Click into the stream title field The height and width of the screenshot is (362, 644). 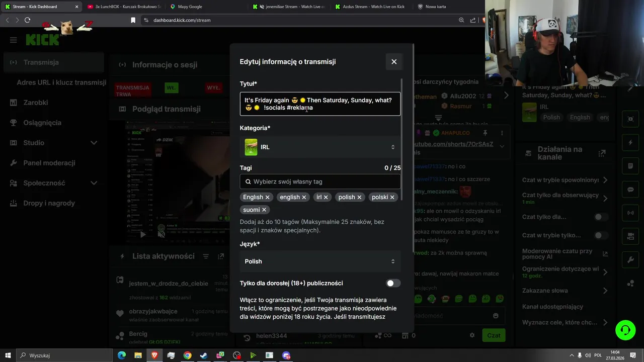[320, 104]
